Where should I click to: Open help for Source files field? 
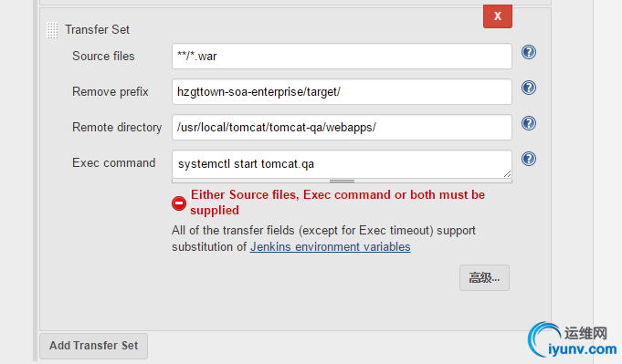click(x=529, y=52)
